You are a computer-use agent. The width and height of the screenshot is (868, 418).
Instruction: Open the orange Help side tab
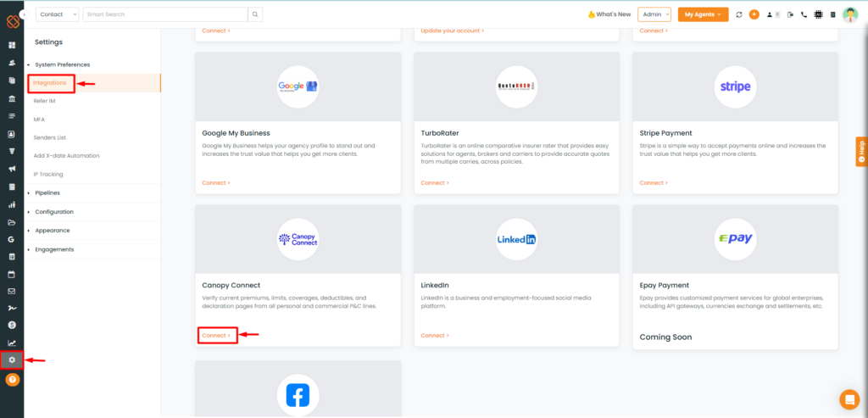coord(861,151)
